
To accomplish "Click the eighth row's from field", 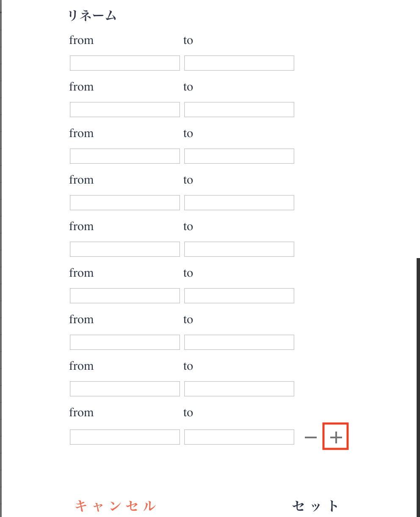I will pos(125,389).
